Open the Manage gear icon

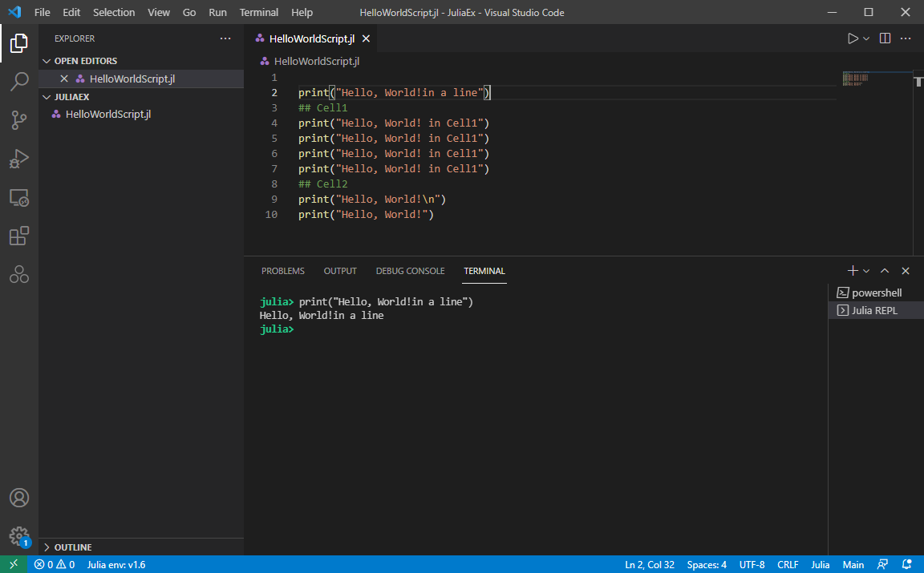(19, 536)
